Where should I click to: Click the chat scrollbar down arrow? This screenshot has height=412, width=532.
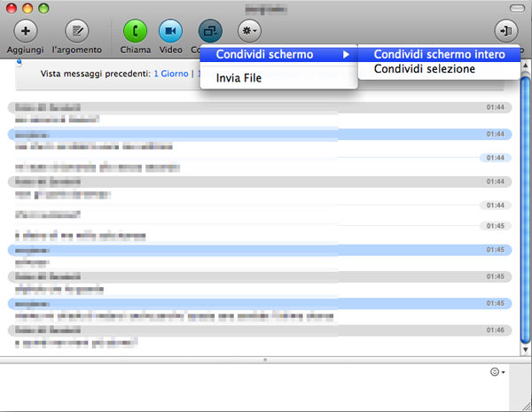[525, 348]
